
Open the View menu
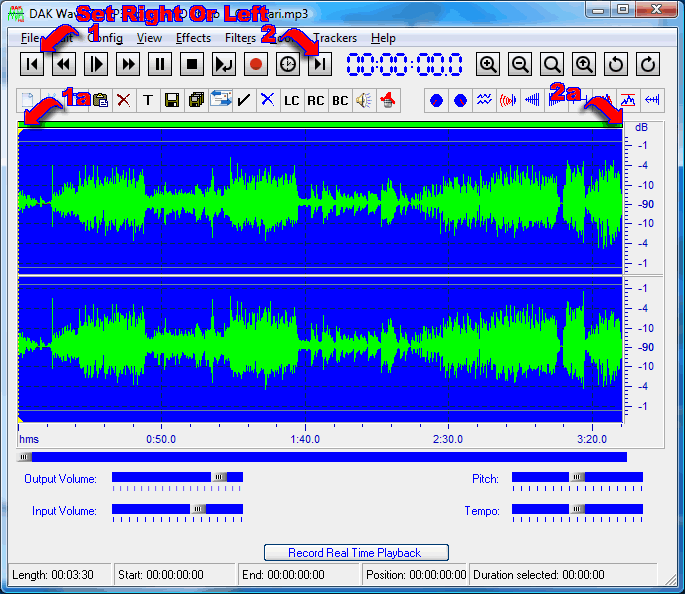[x=149, y=38]
